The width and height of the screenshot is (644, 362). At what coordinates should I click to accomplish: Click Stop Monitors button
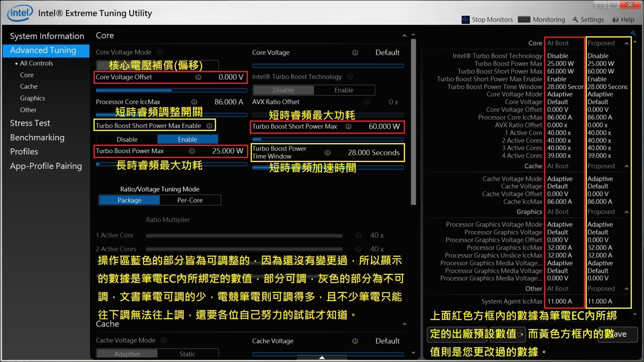click(487, 19)
